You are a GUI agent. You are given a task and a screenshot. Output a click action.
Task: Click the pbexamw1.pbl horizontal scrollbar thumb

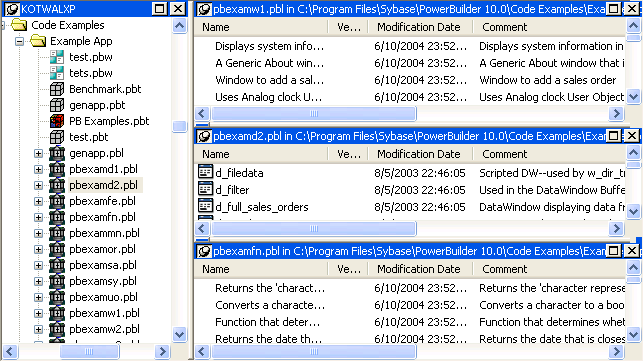314,114
